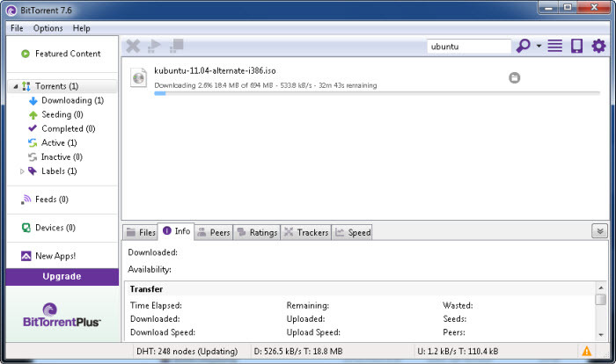This screenshot has width=616, height=364.
Task: Click the Stop torrent square icon
Action: pos(176,46)
